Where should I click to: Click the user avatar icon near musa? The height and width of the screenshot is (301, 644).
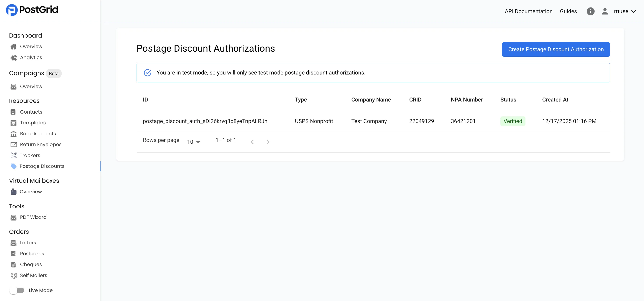coord(605,11)
